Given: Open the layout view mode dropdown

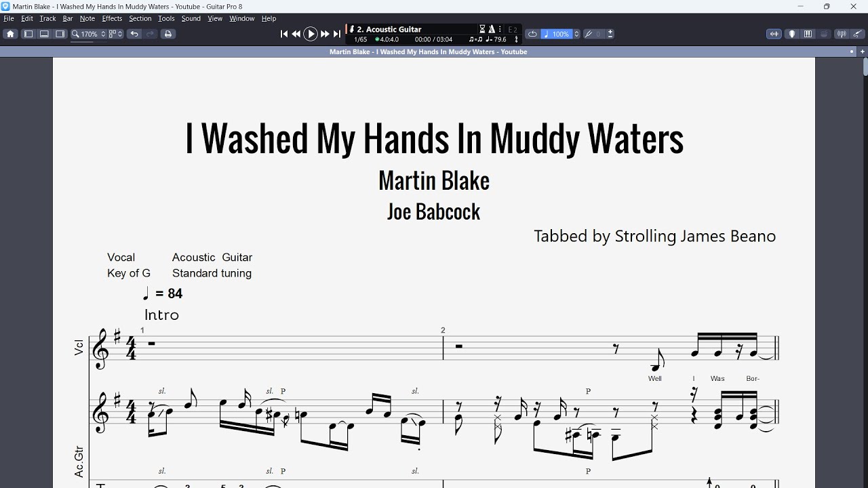Looking at the screenshot, I should [x=115, y=34].
